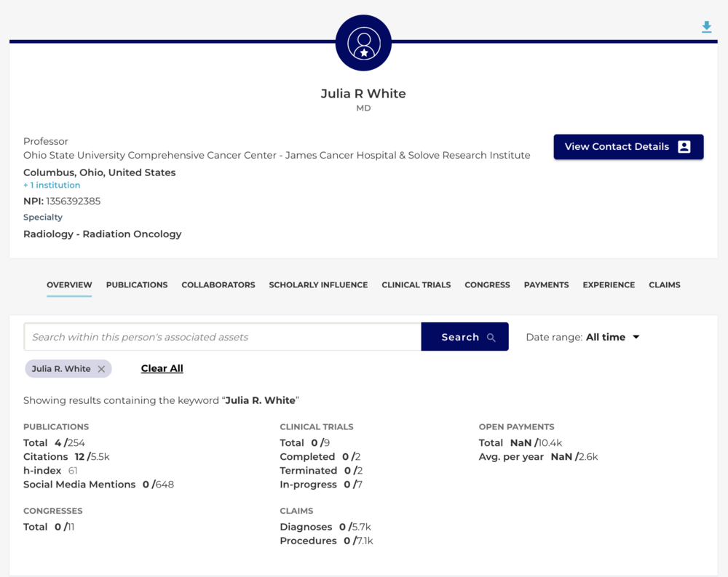Focus the search within associated assets field
728x577 pixels.
pos(222,337)
